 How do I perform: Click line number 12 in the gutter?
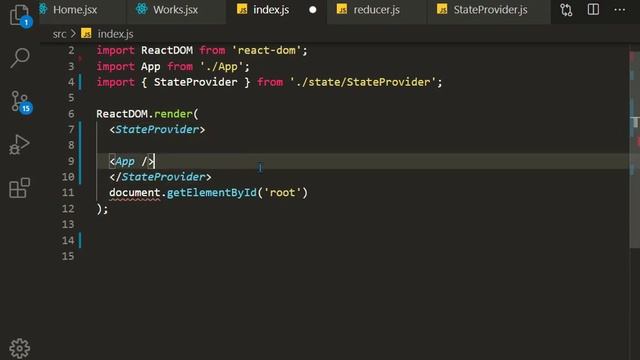68,209
